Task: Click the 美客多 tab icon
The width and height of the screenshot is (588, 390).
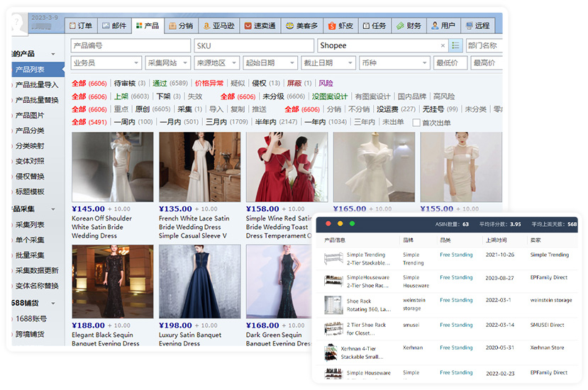Action: pyautogui.click(x=289, y=26)
